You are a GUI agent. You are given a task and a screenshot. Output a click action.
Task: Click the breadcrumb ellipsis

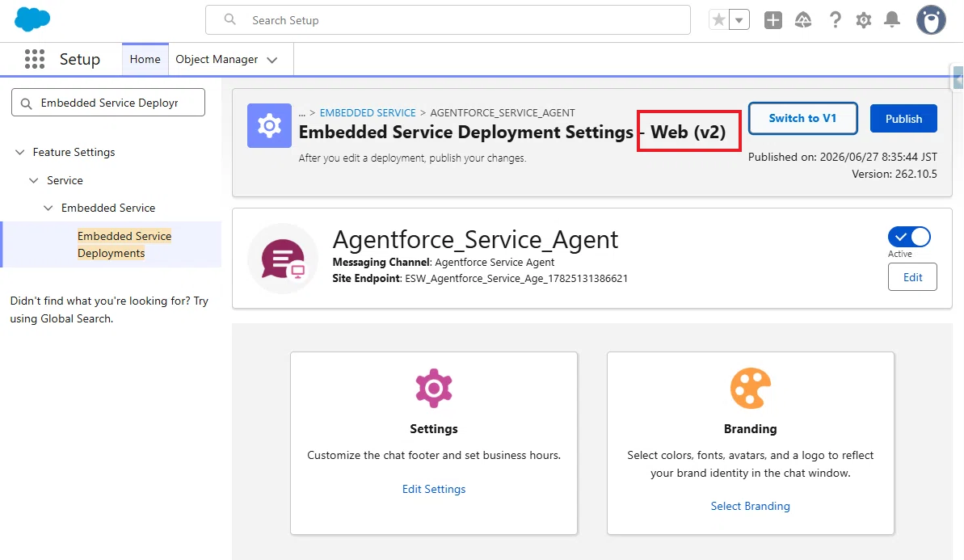click(x=302, y=112)
